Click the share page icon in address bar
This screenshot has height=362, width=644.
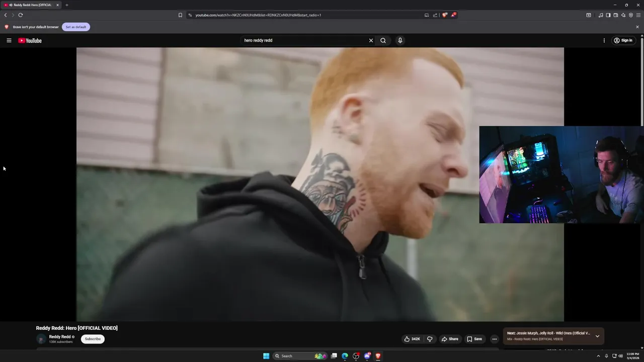435,15
